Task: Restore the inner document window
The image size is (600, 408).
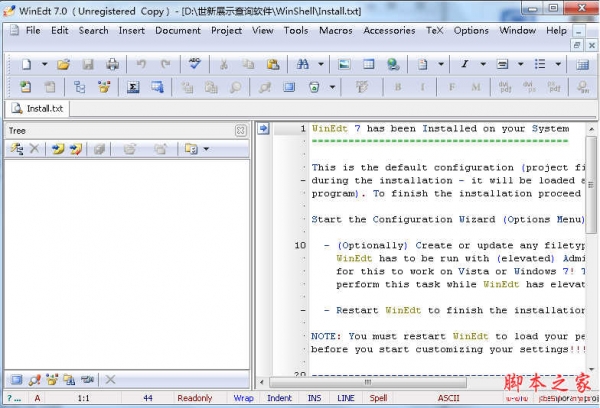Action: click(x=577, y=45)
